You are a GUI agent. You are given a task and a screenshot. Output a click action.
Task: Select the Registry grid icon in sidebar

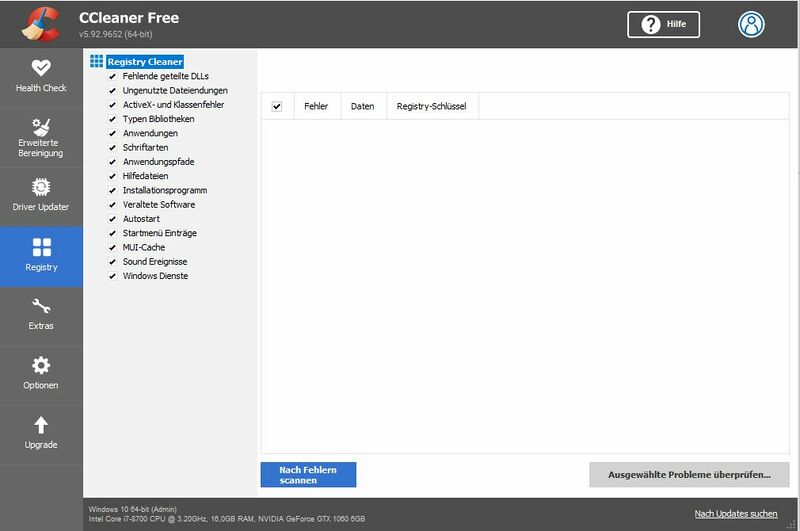41,247
